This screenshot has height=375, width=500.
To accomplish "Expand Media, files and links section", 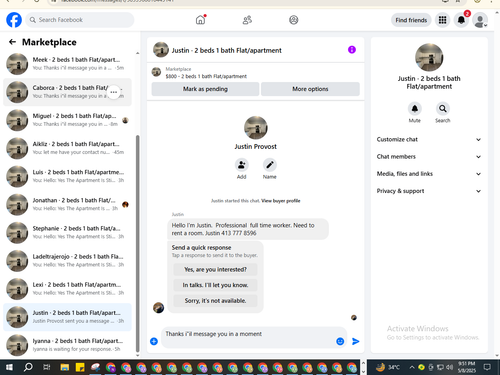I will pos(429,174).
